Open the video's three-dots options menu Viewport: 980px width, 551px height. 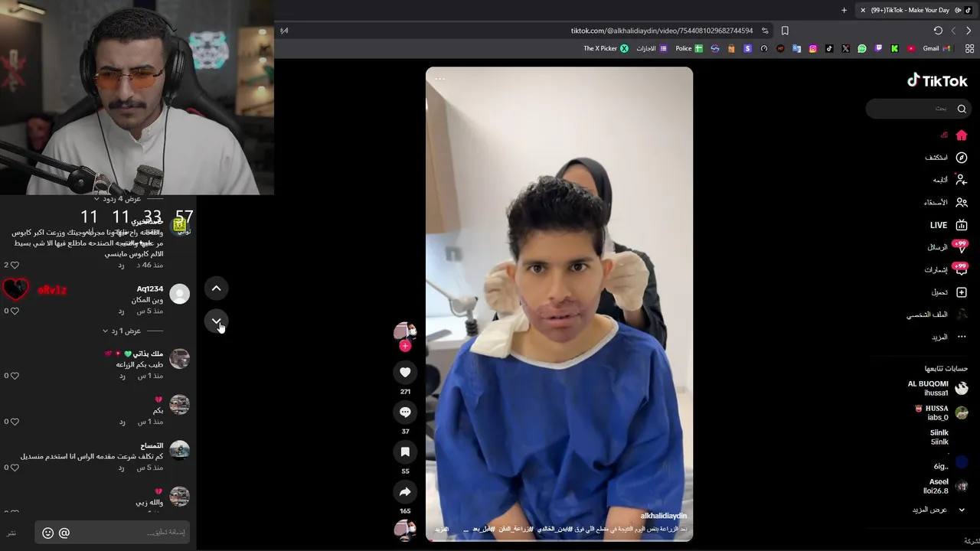tap(439, 78)
